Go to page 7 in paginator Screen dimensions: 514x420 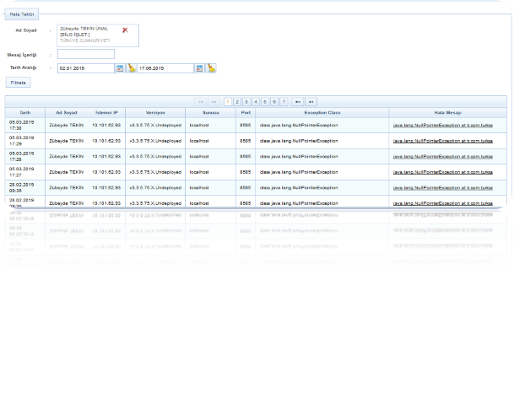tap(284, 101)
